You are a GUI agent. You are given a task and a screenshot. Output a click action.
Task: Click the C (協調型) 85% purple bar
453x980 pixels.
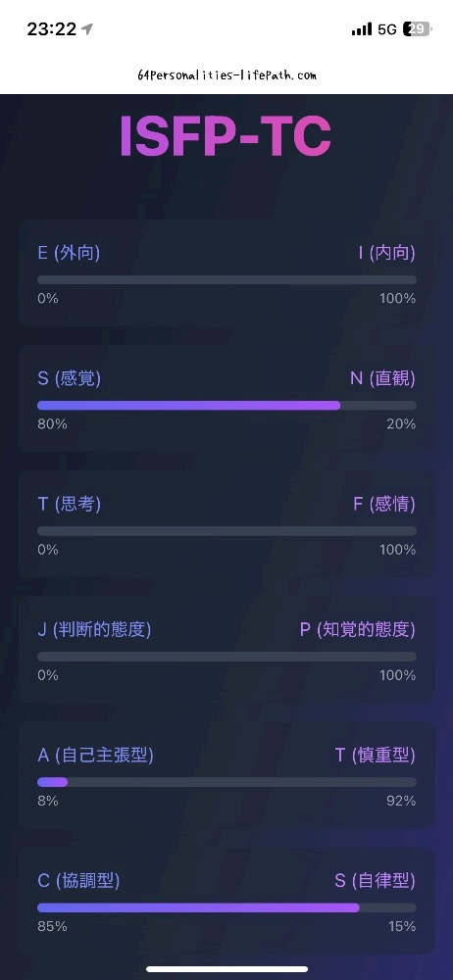198,908
